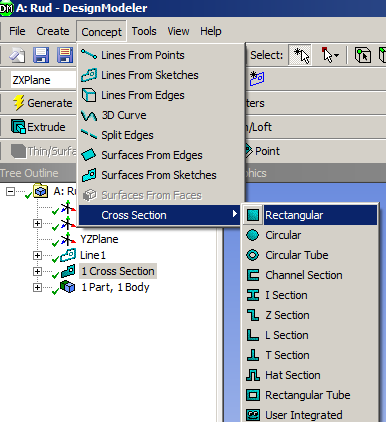Expand the plane node above YZPlane
The width and height of the screenshot is (386, 422).
coord(37,223)
